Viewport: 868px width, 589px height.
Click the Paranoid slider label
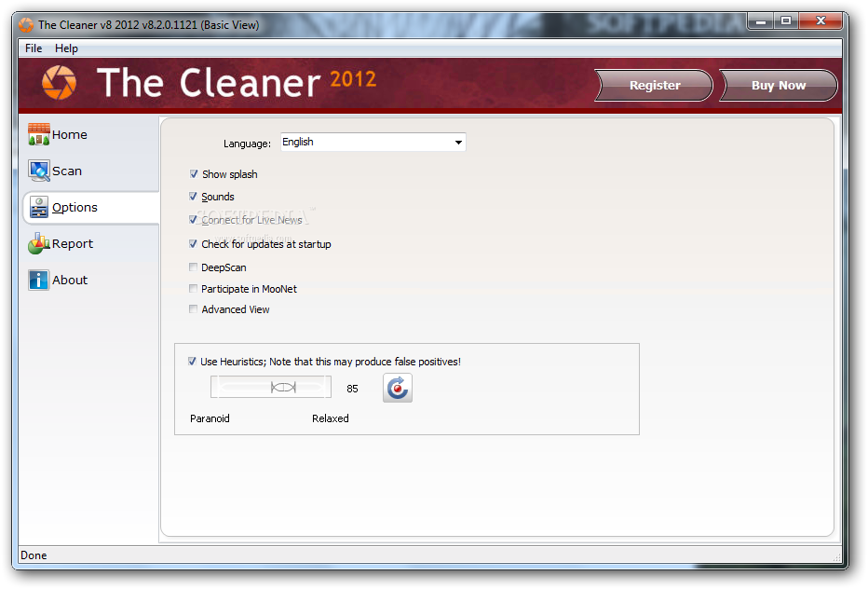[x=210, y=418]
